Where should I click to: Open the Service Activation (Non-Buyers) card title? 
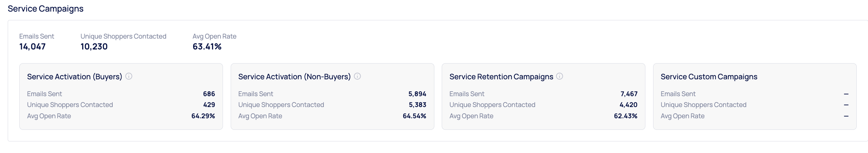294,77
